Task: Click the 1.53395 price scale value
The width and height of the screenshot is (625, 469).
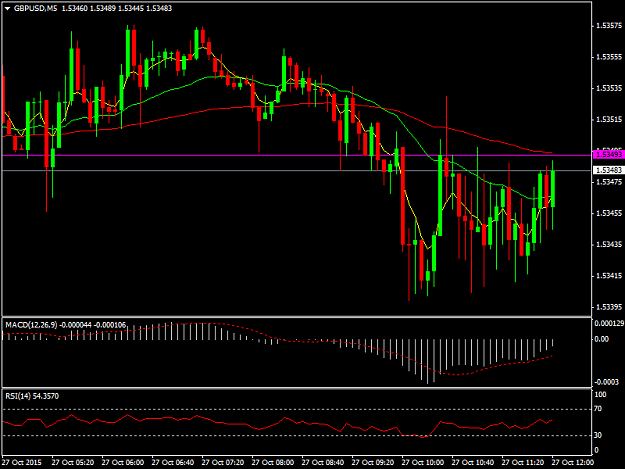Action: (x=609, y=307)
